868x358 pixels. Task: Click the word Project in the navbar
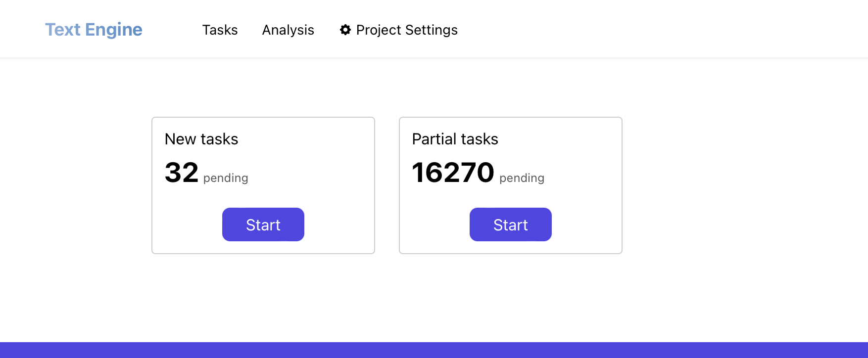(x=379, y=30)
